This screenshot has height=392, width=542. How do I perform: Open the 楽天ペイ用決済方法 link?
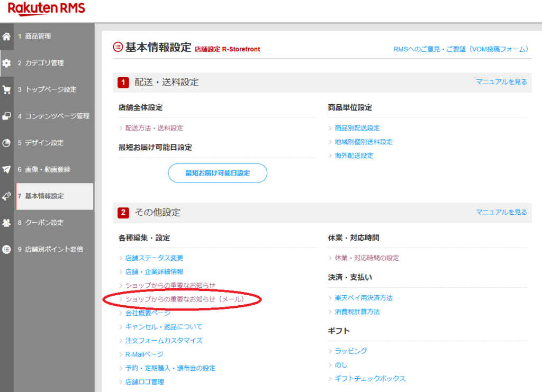364,298
